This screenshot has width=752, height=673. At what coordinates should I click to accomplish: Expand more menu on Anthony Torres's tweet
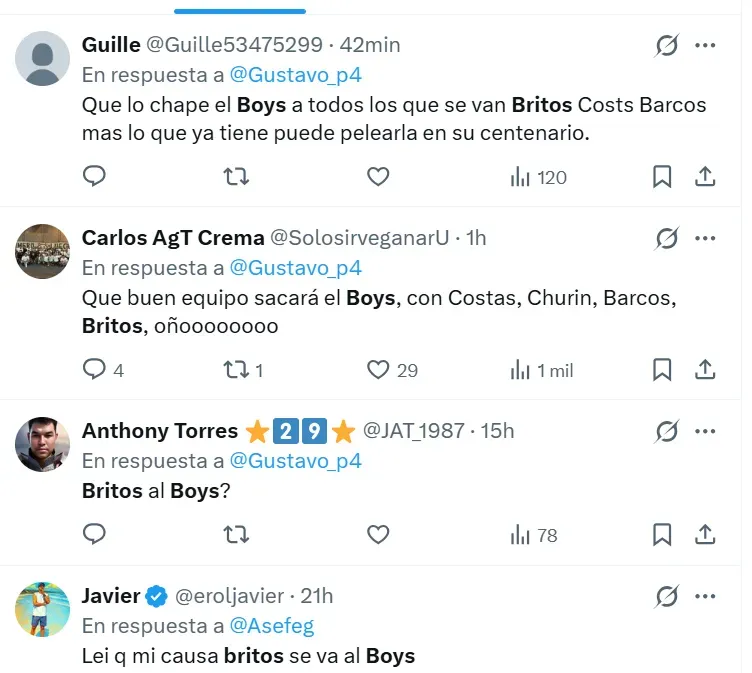[x=706, y=431]
